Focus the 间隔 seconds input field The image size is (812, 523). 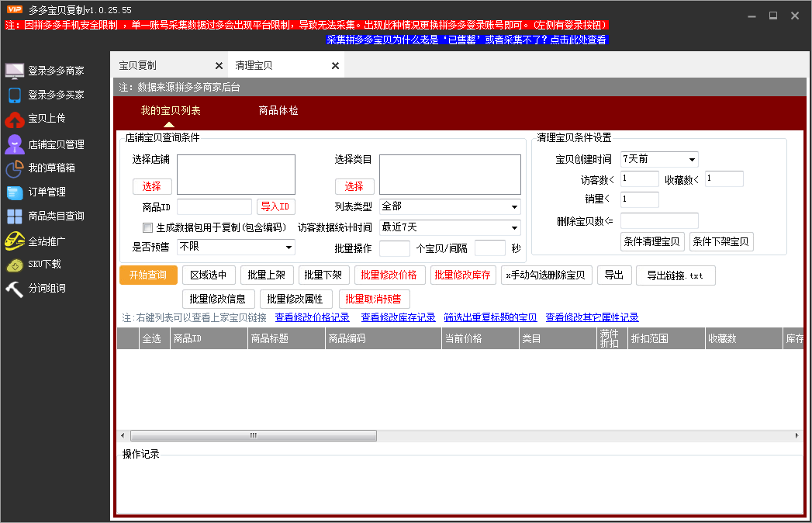pos(490,248)
